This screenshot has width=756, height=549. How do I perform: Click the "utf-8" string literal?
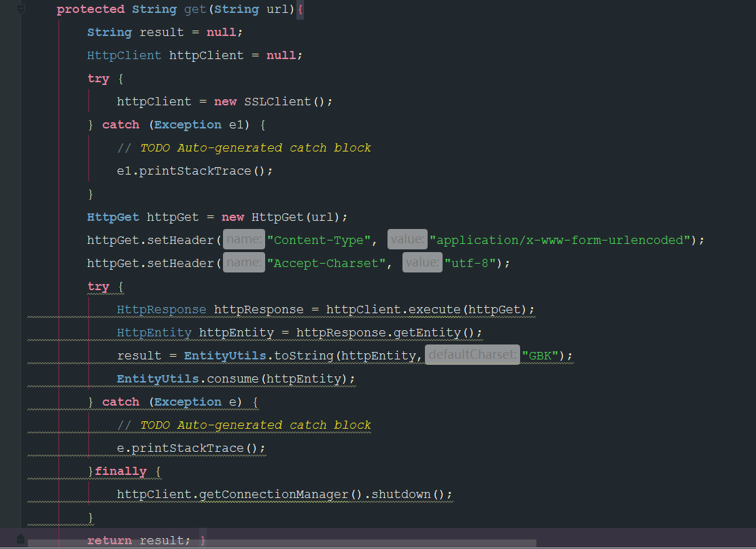tap(470, 263)
